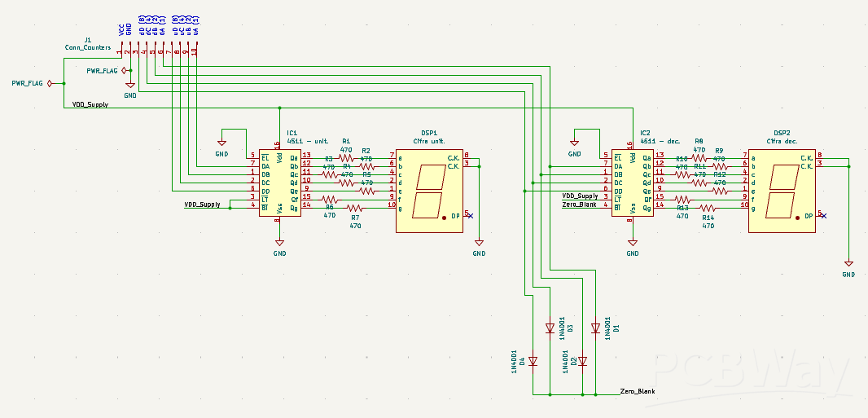Click the 1N4001 value label of D4

(x=514, y=361)
